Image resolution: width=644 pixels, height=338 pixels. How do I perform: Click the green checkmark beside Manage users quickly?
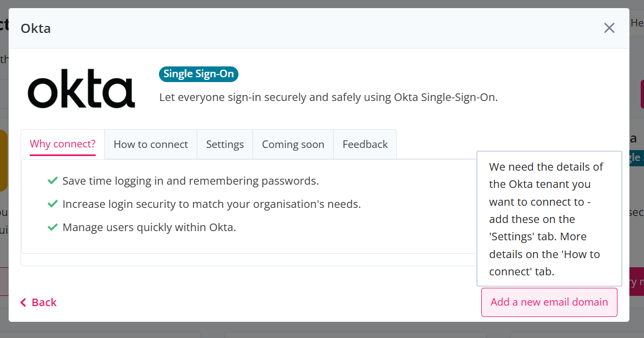[x=52, y=227]
